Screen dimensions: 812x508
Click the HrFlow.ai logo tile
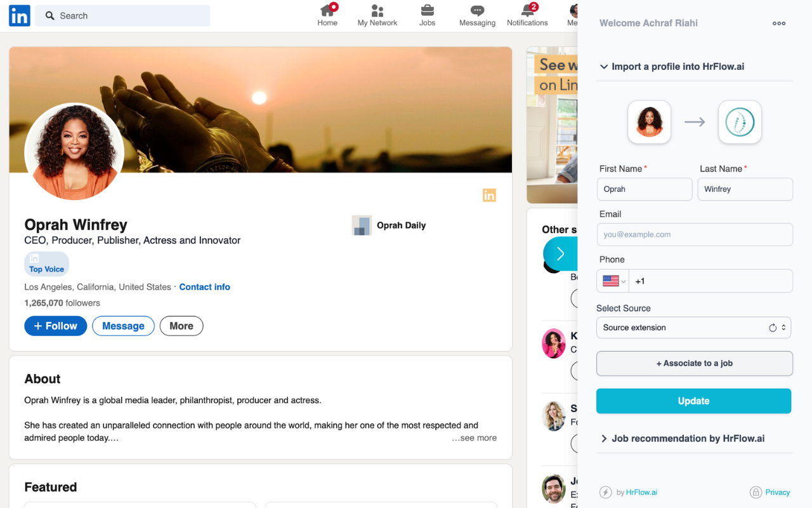coord(740,122)
